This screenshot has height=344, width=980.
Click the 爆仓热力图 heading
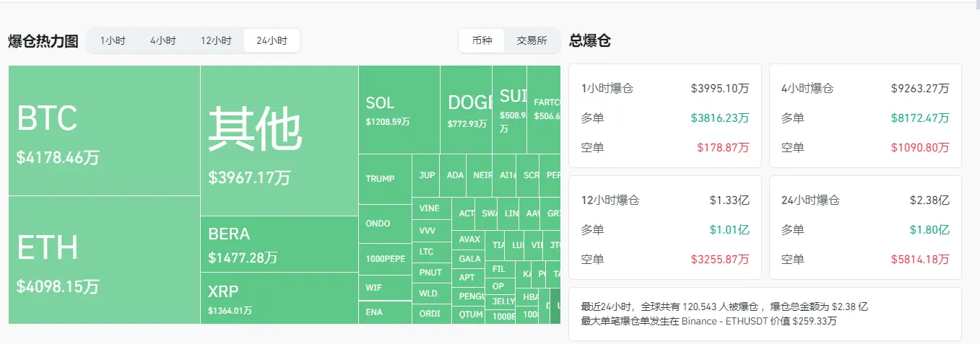[43, 41]
